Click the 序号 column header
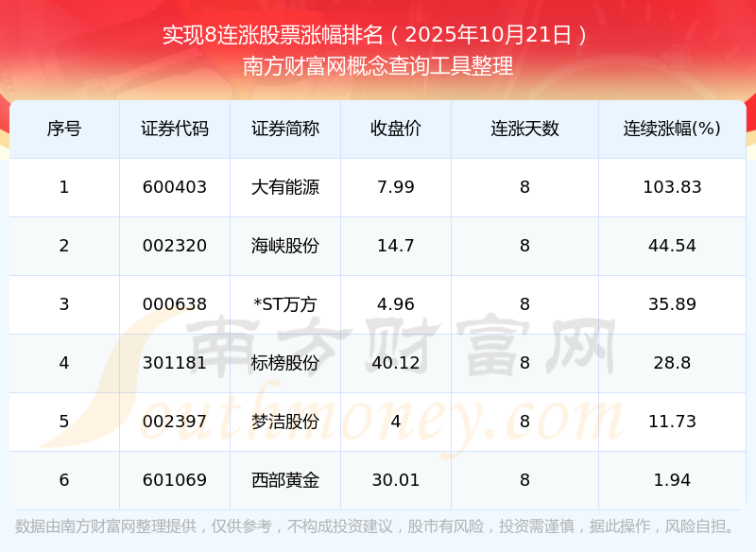 tap(64, 129)
